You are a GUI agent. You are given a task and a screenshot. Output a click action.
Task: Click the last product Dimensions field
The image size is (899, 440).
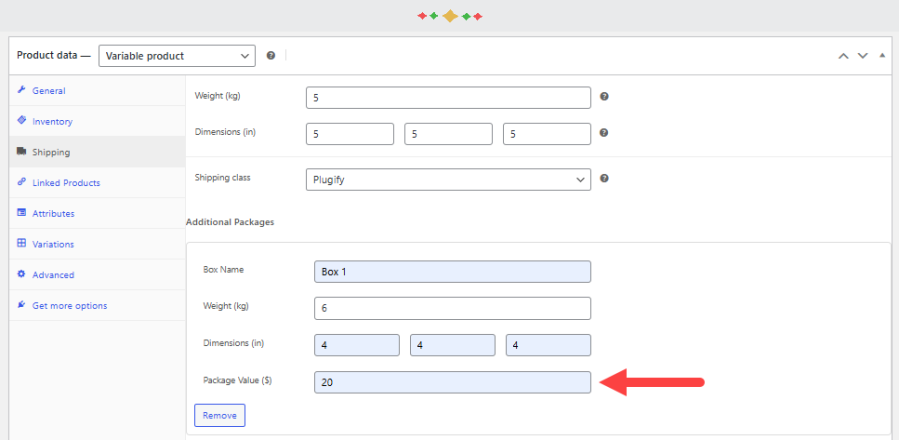tap(547, 134)
